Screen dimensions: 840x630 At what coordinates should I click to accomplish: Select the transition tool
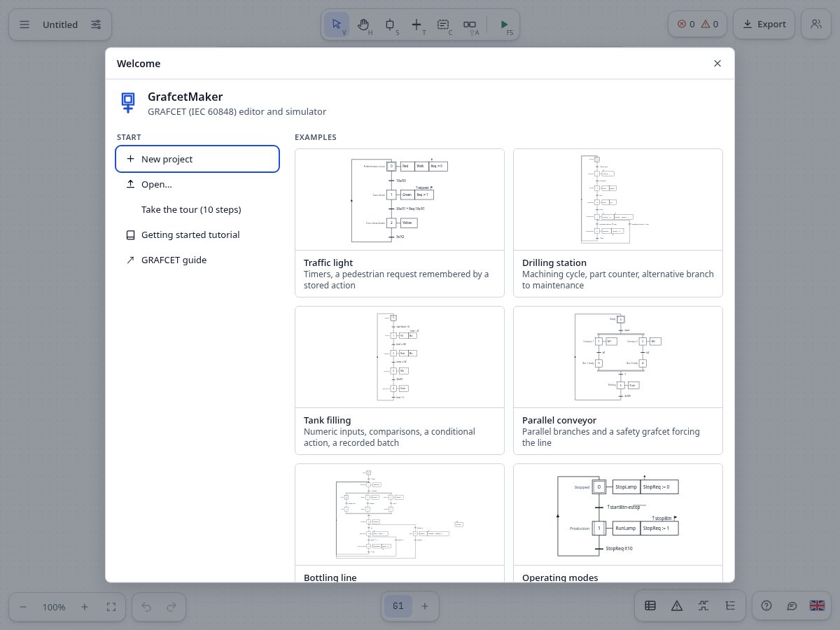(x=416, y=24)
